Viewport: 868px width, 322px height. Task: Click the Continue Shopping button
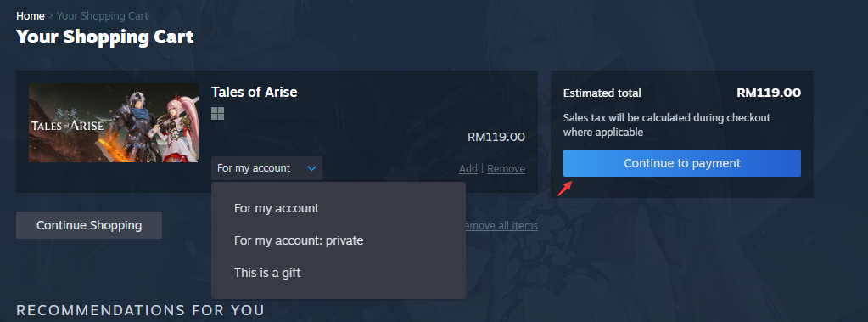tap(89, 225)
